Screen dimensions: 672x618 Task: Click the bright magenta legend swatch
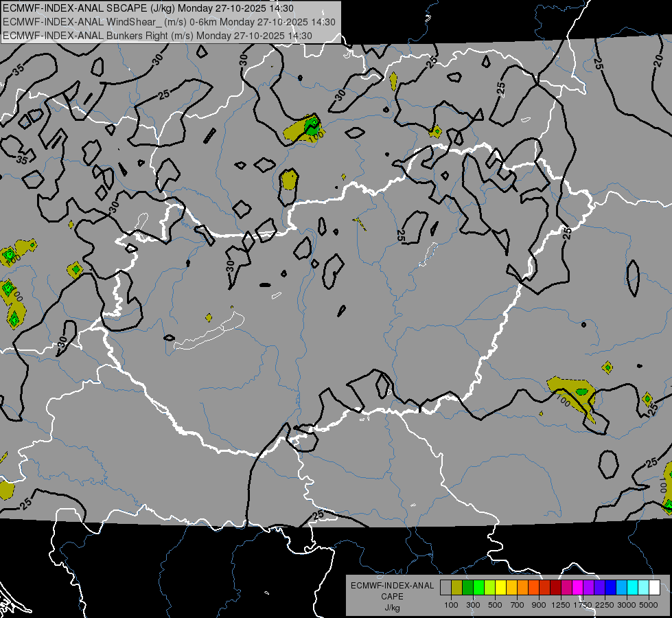(578, 588)
